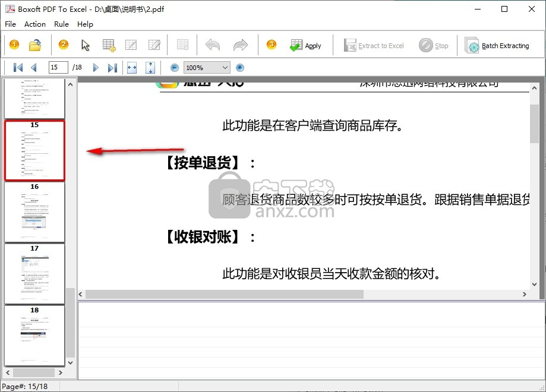The image size is (546, 392).
Task: Click the add table icon
Action: [109, 45]
